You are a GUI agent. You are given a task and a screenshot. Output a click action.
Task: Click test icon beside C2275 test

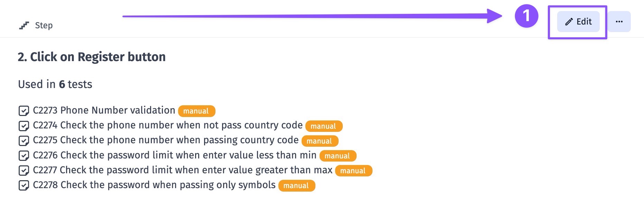24,140
